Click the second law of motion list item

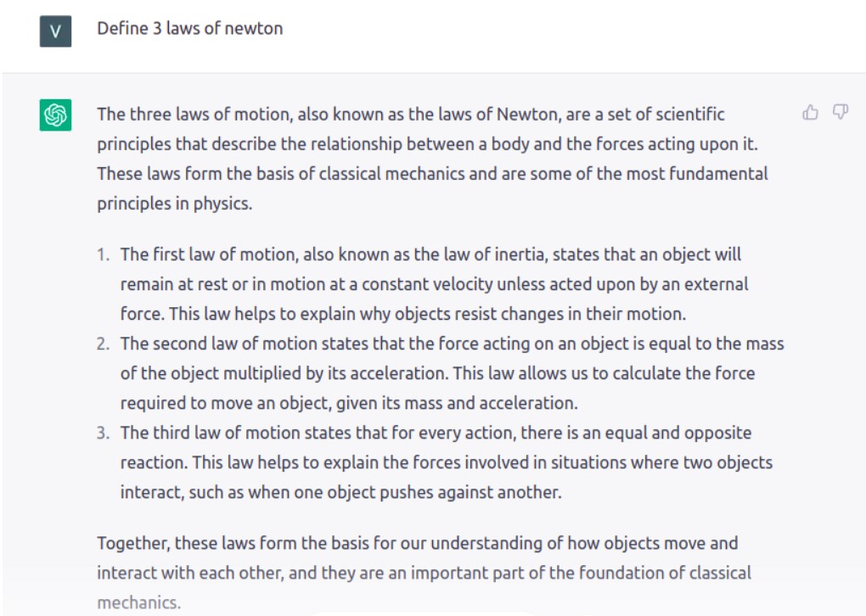pos(452,373)
